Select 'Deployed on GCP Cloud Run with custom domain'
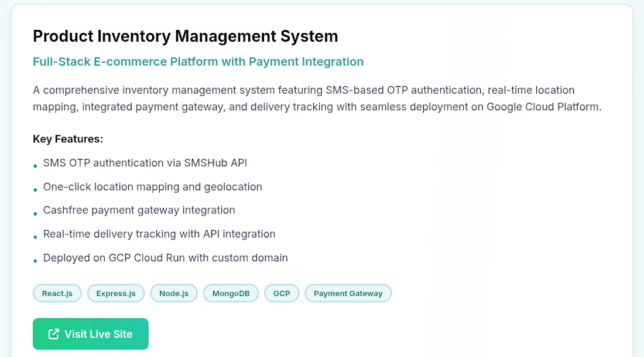 [166, 258]
